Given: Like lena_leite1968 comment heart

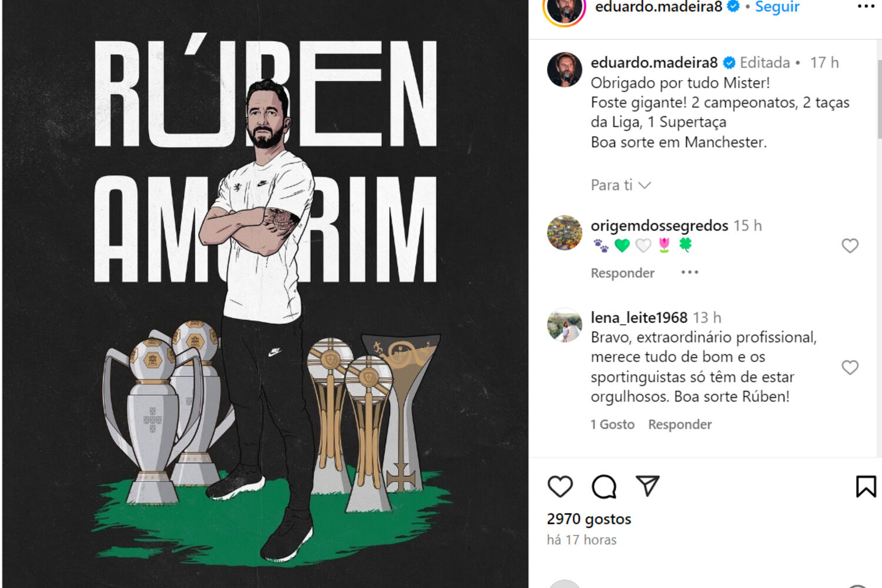Looking at the screenshot, I should (850, 367).
